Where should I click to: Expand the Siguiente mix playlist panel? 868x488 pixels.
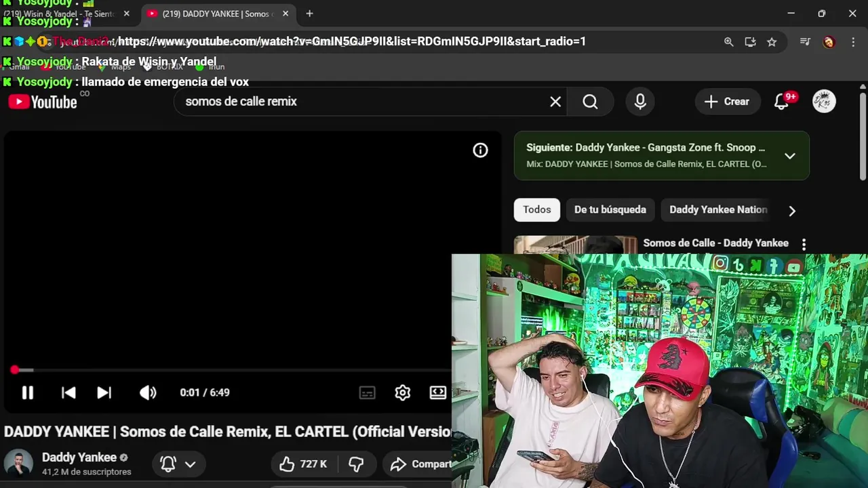(x=790, y=156)
